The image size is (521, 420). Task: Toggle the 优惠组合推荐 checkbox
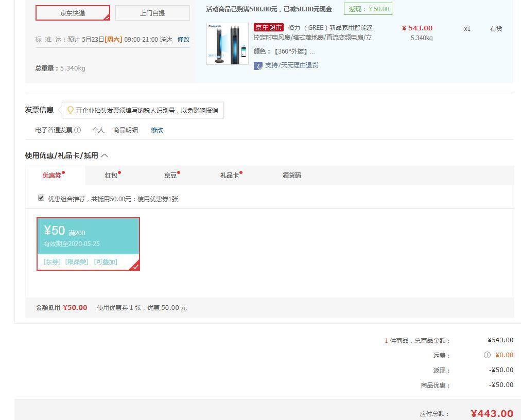[41, 198]
